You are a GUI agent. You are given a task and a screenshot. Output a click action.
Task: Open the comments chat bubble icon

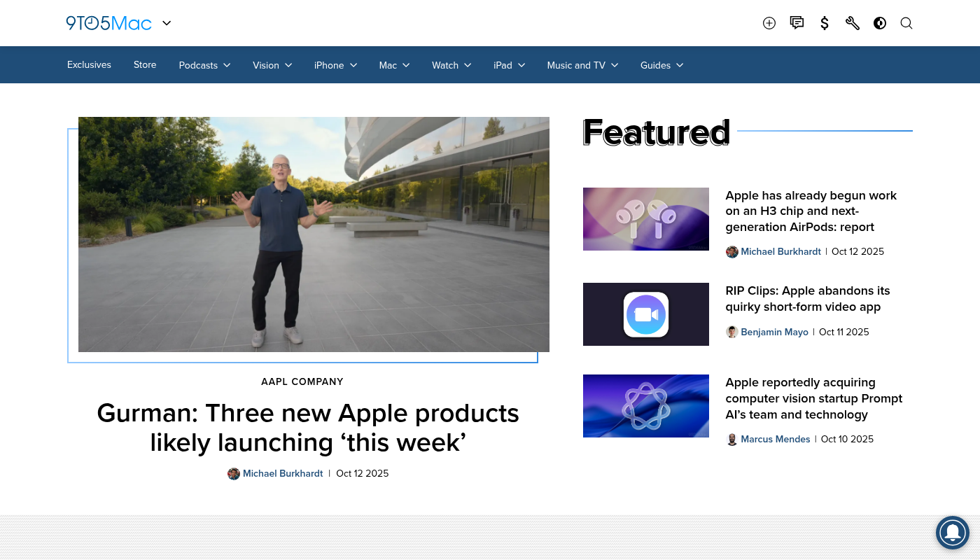click(797, 23)
